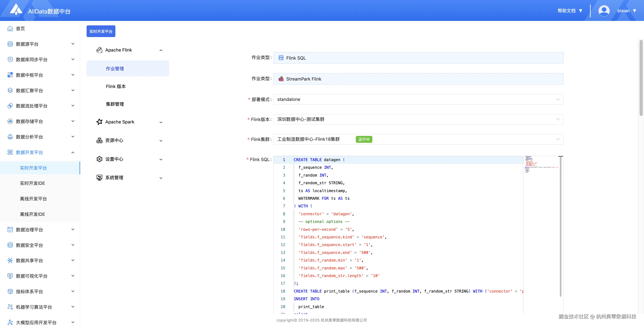Click the Apache Flink squirrel icon
This screenshot has height=327, width=644.
(99, 50)
